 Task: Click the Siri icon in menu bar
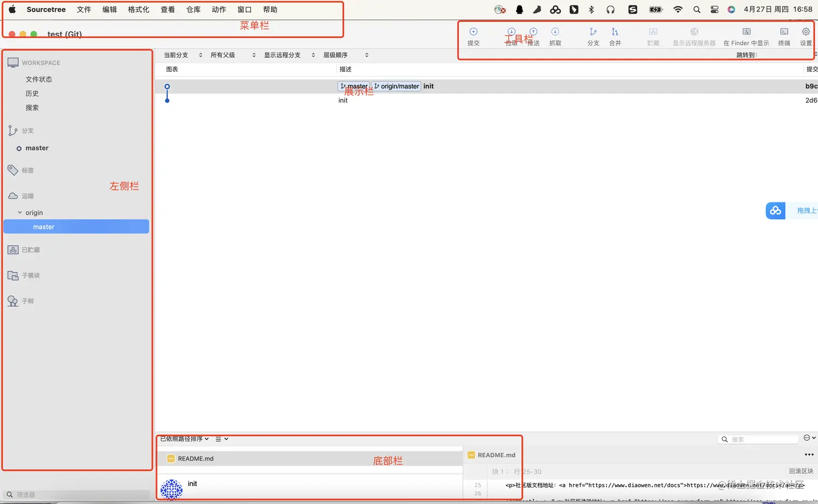731,10
